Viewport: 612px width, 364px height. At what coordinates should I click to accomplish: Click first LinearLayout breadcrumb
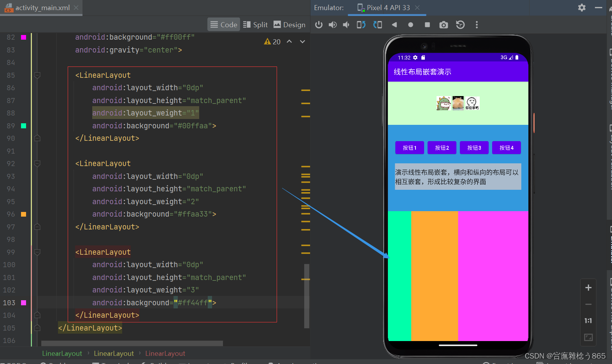point(62,353)
